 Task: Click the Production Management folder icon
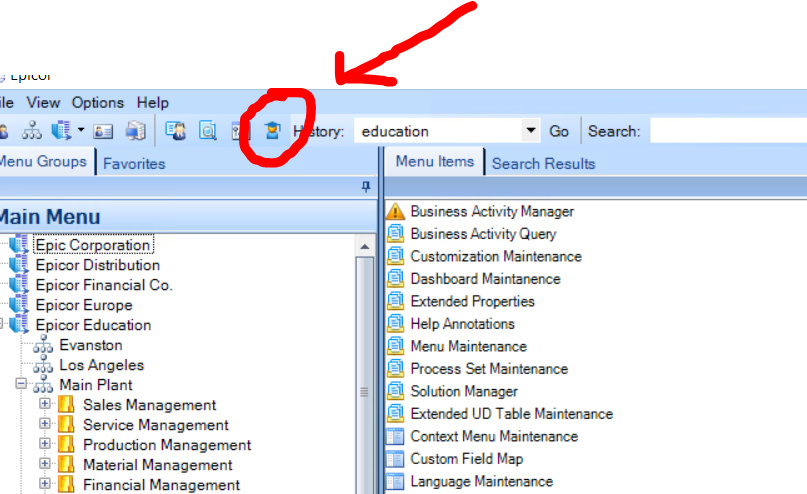pyautogui.click(x=66, y=445)
